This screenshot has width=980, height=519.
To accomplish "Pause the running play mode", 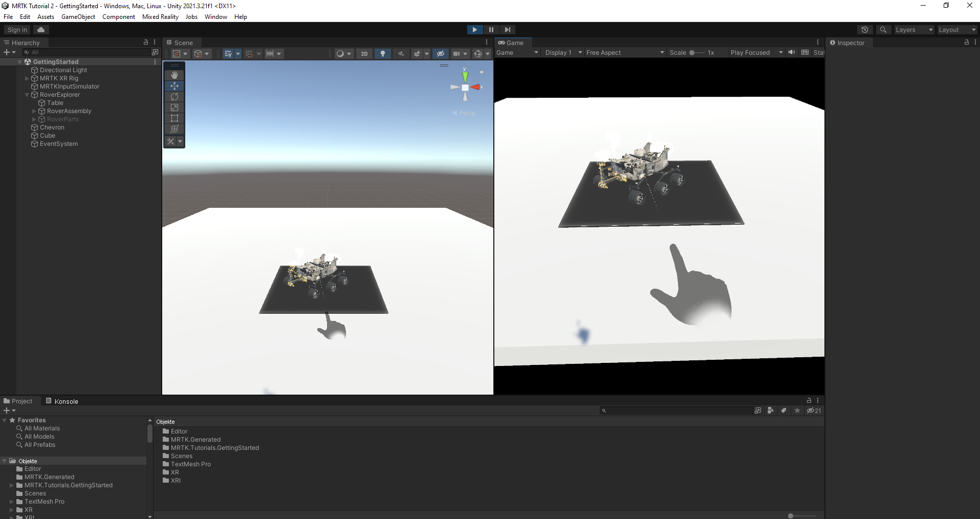I will pos(491,29).
